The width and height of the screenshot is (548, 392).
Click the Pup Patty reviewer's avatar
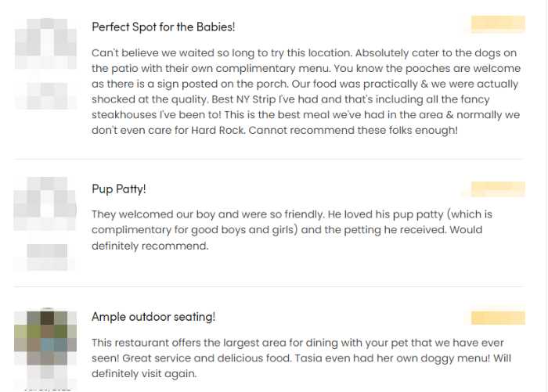(45, 203)
